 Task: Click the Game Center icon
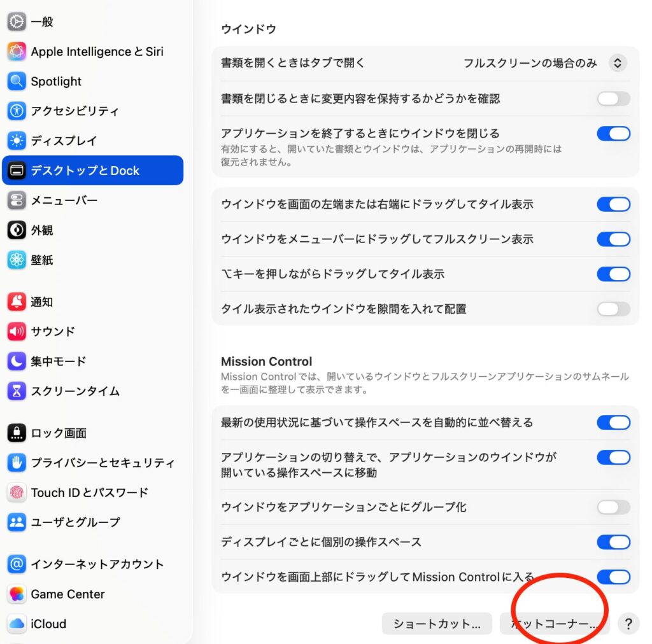[x=17, y=594]
